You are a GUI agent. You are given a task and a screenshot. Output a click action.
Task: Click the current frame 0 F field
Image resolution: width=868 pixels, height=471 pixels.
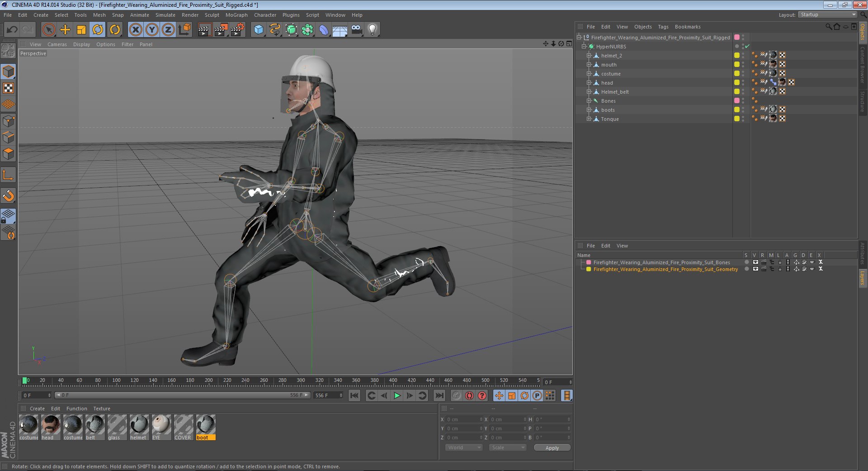coord(558,382)
